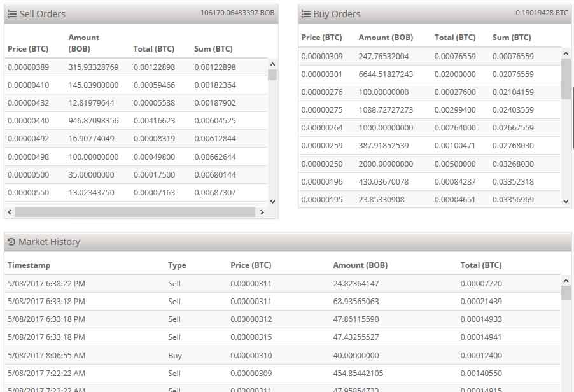The height and width of the screenshot is (392, 574).
Task: Click the buy total 0.02000000
Action: (455, 74)
